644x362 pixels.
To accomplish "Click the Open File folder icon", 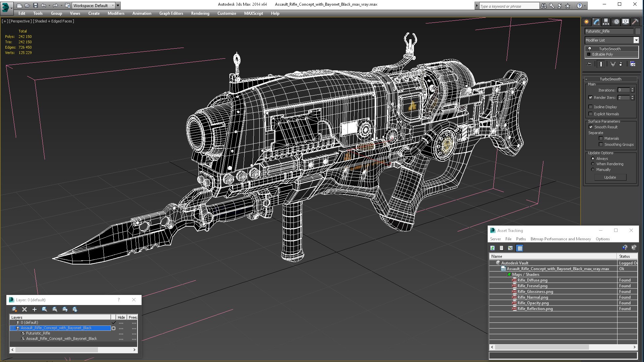I will coord(27,5).
